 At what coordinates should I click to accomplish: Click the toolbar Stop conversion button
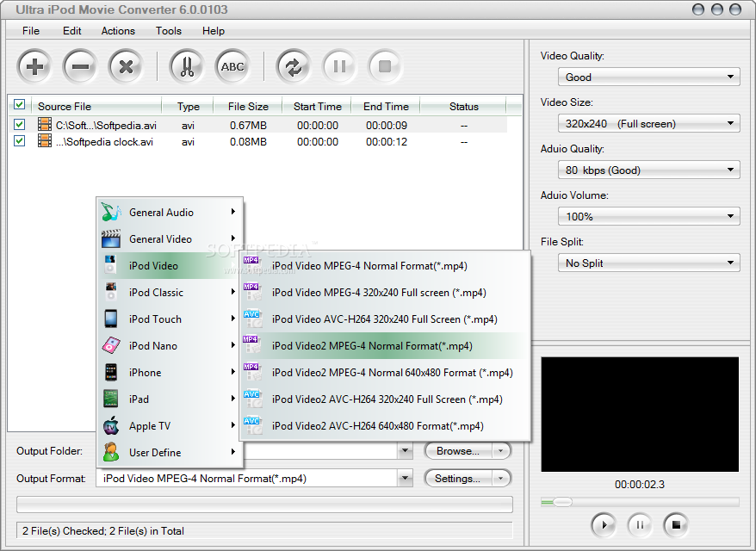click(x=385, y=66)
